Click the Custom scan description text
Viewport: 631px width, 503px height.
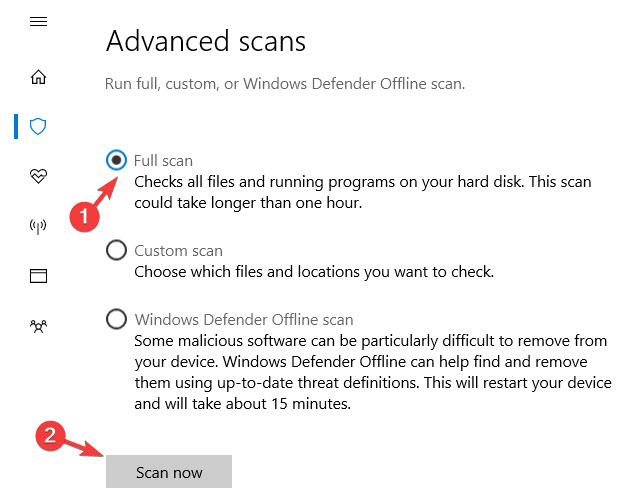pyautogui.click(x=314, y=271)
